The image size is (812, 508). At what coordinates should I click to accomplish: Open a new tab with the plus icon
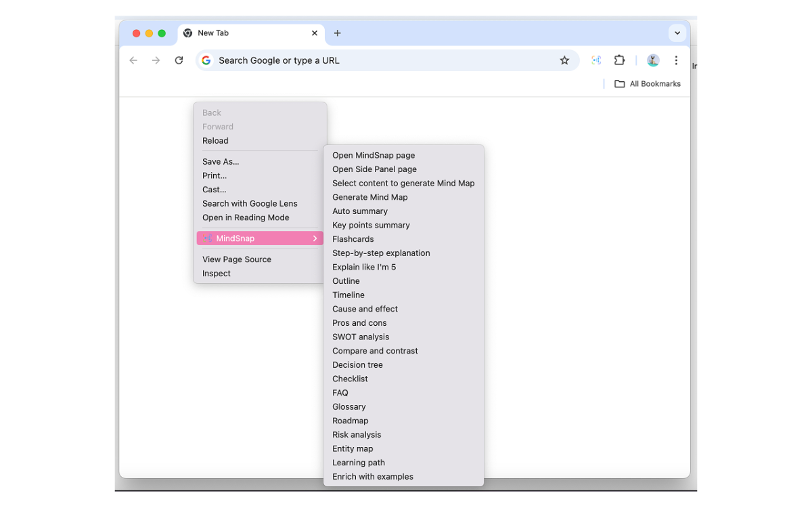click(337, 33)
